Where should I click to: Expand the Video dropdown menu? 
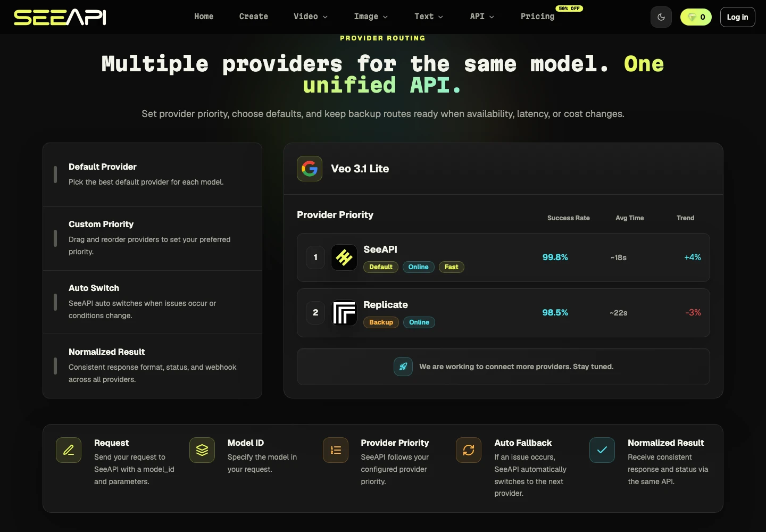point(311,16)
